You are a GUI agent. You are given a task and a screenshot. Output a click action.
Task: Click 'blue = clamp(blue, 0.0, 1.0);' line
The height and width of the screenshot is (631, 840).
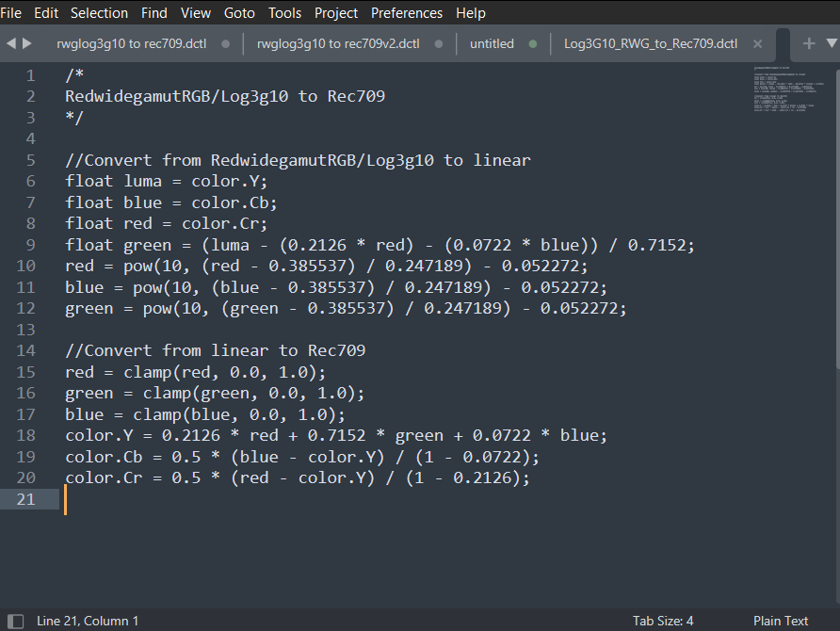pos(205,414)
